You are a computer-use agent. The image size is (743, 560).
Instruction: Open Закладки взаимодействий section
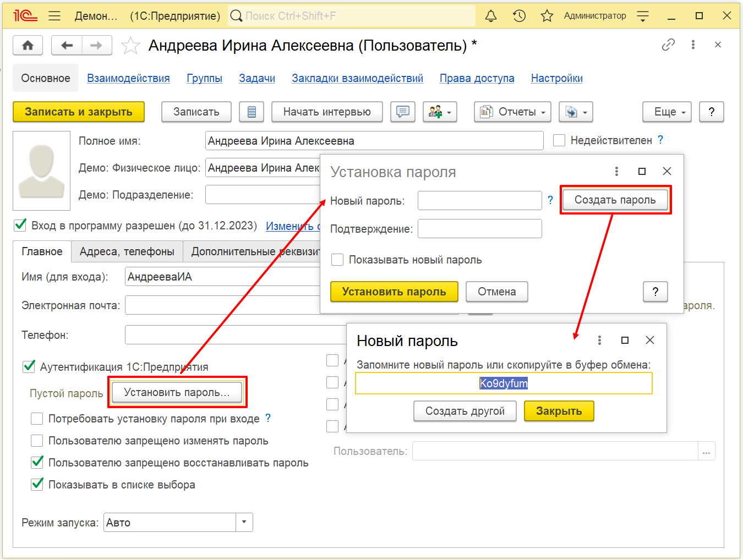pos(357,78)
